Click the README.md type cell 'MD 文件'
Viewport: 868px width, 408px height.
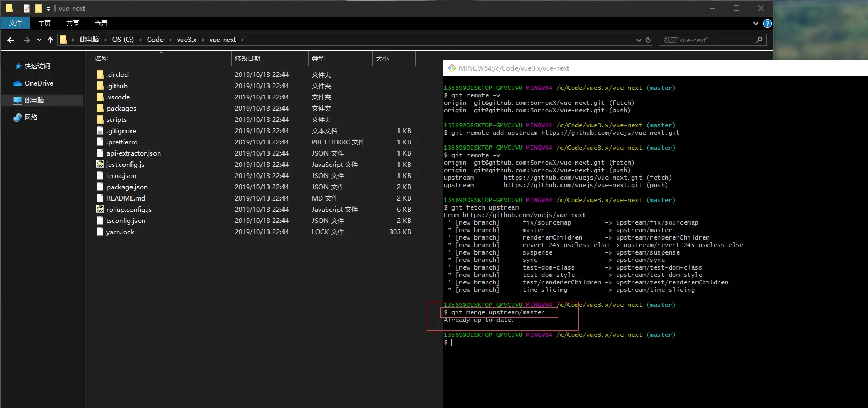(x=325, y=198)
